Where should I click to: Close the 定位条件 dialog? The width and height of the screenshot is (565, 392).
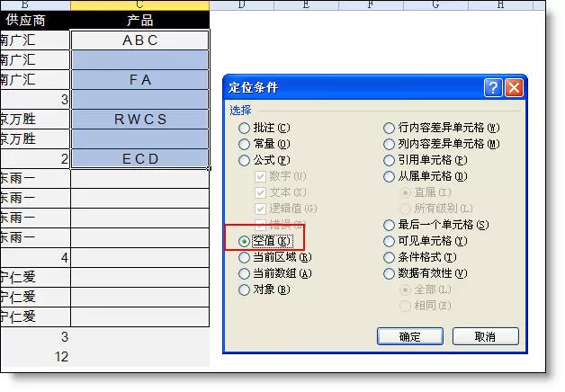tap(514, 88)
